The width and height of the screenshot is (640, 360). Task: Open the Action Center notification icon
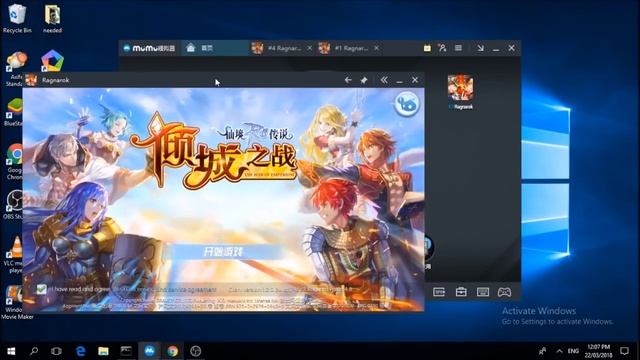(624, 351)
